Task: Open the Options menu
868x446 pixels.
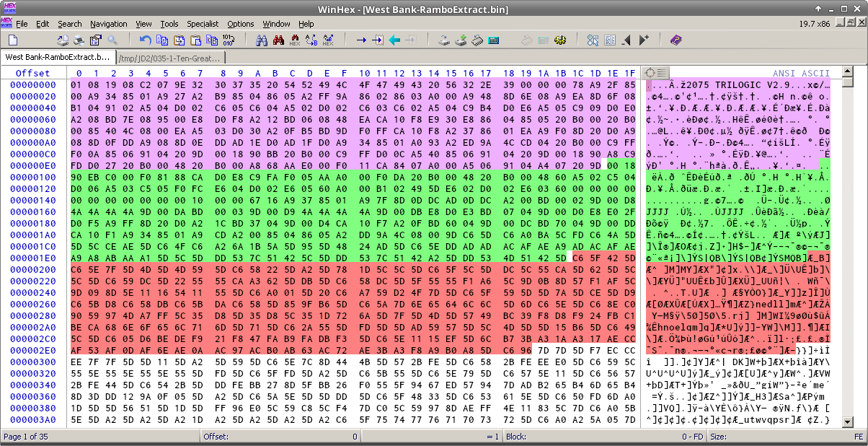Action: (x=241, y=24)
